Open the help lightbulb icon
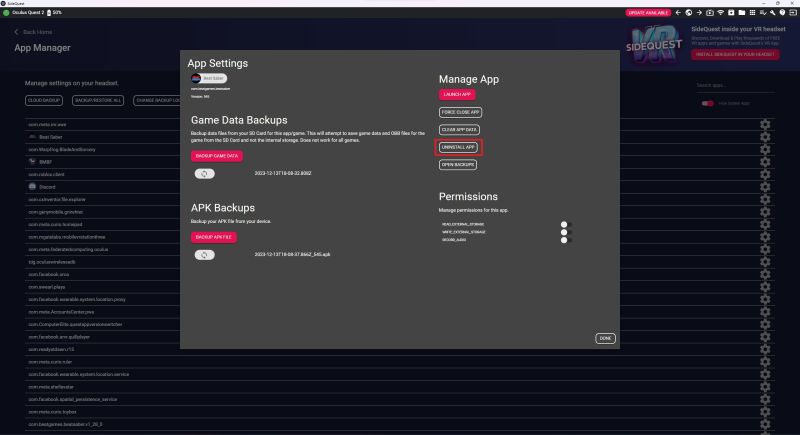This screenshot has width=800, height=435. coord(782,13)
